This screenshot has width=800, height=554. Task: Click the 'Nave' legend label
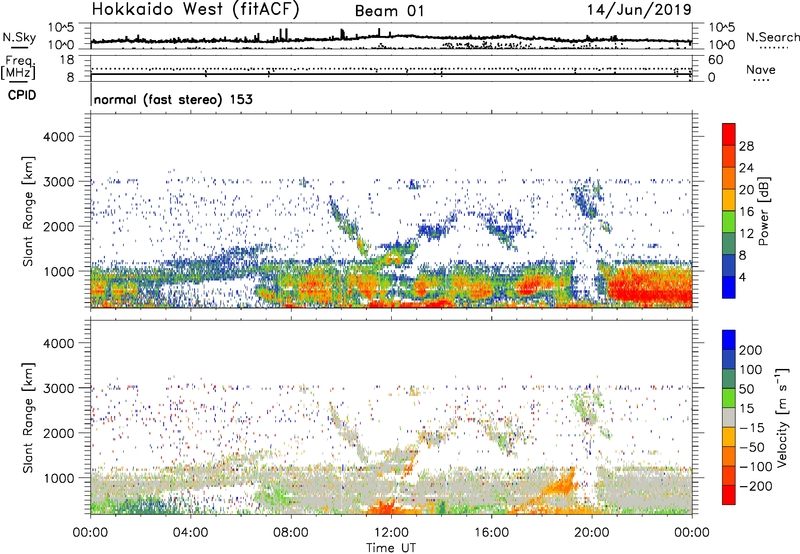point(761,69)
